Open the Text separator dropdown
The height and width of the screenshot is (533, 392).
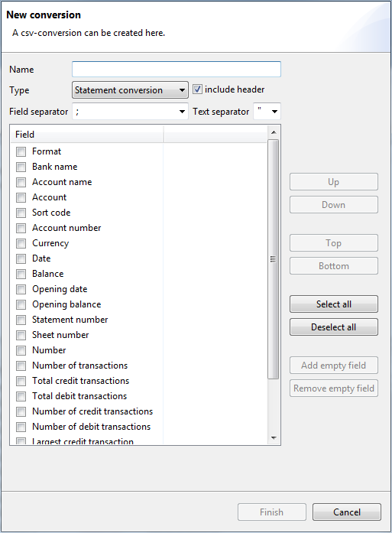tap(267, 112)
